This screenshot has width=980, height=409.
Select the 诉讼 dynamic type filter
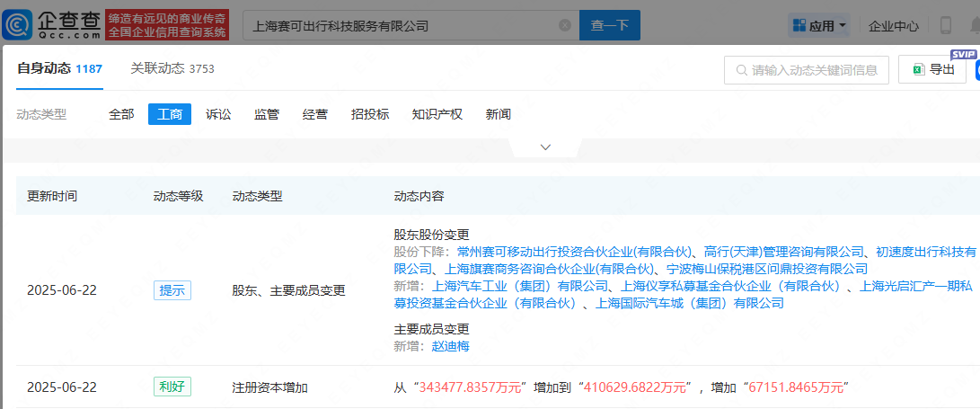tap(218, 114)
